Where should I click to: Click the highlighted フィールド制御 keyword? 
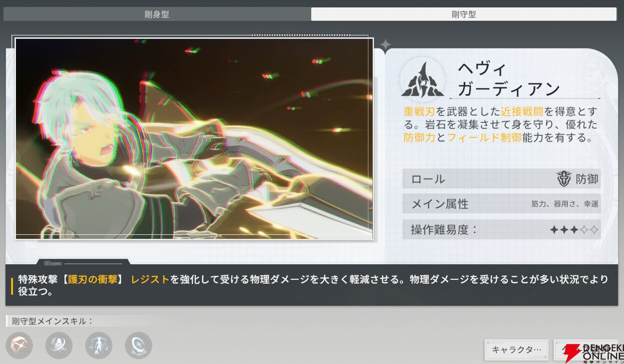484,138
